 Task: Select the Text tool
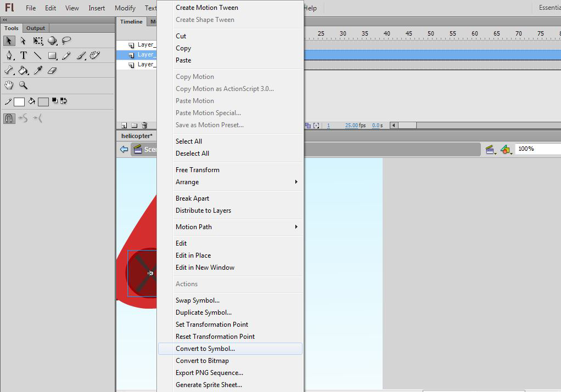24,55
